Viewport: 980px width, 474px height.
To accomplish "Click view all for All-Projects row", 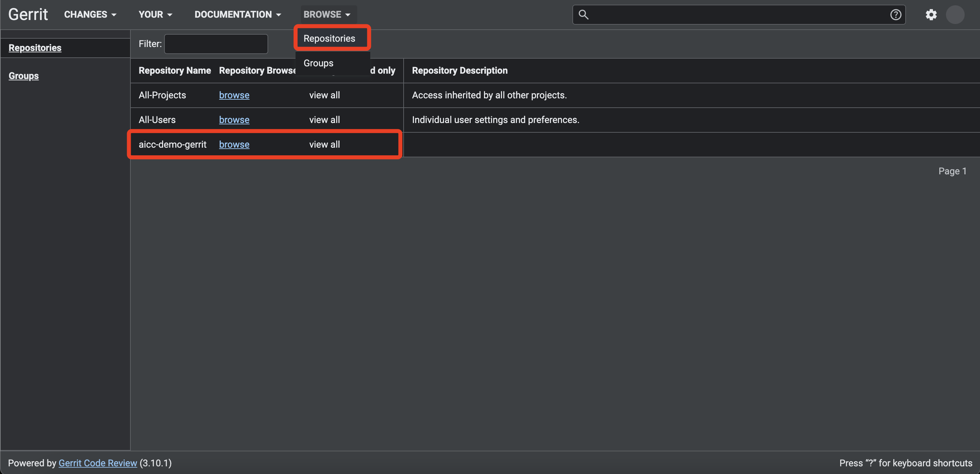I will pyautogui.click(x=324, y=95).
